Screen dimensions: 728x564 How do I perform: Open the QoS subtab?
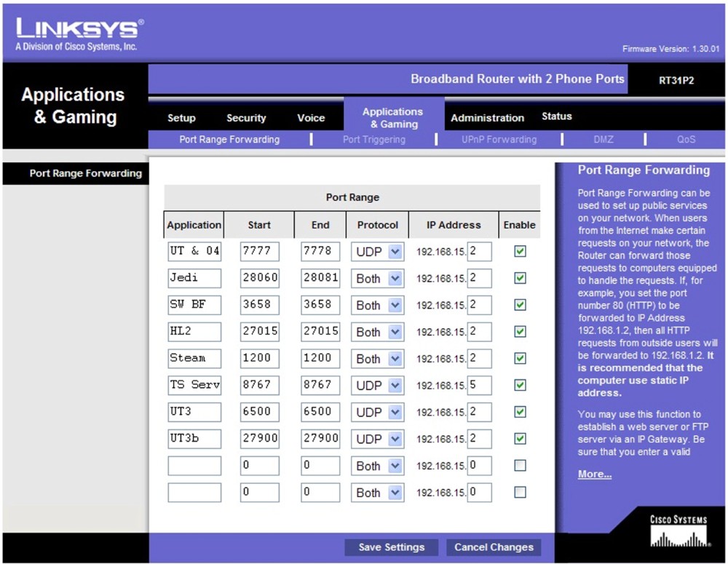tap(687, 139)
